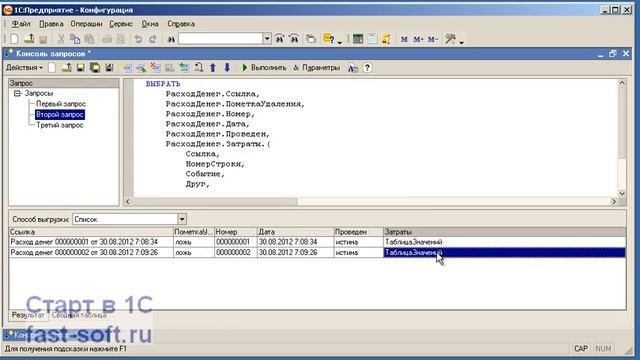Image resolution: width=640 pixels, height=360 pixels.
Task: Open the calculator icon in main toolbar
Action: pyautogui.click(x=358, y=39)
